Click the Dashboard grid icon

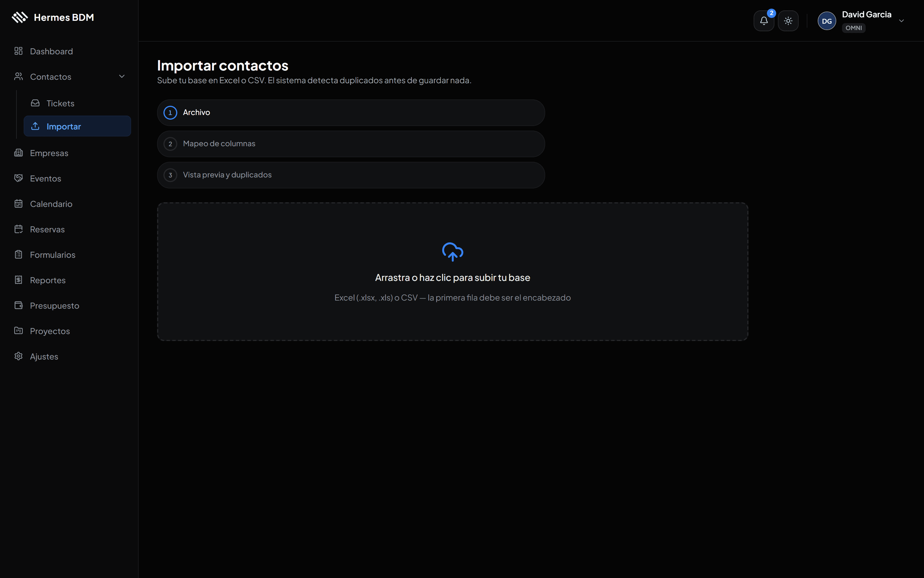(x=18, y=51)
